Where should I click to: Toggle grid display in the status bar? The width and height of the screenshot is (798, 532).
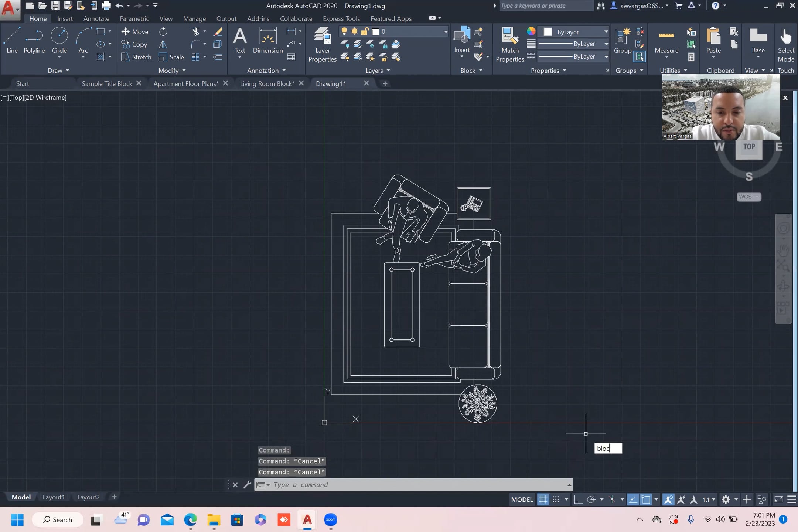(x=542, y=499)
